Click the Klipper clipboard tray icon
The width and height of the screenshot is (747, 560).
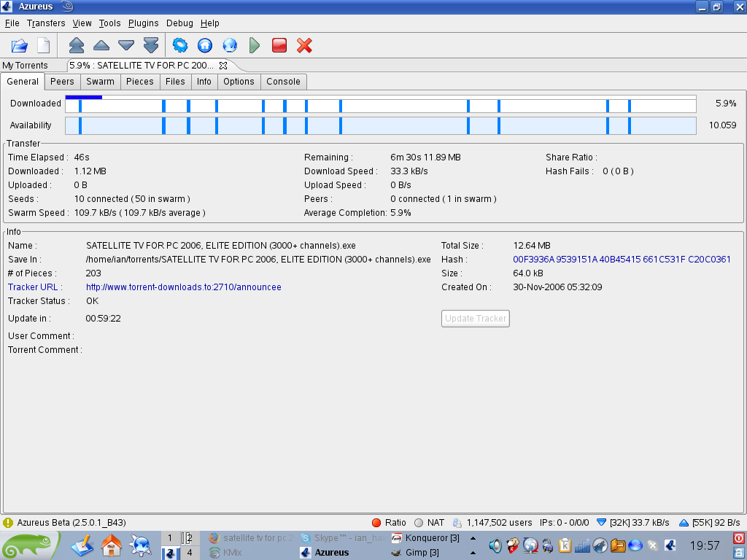[x=565, y=545]
